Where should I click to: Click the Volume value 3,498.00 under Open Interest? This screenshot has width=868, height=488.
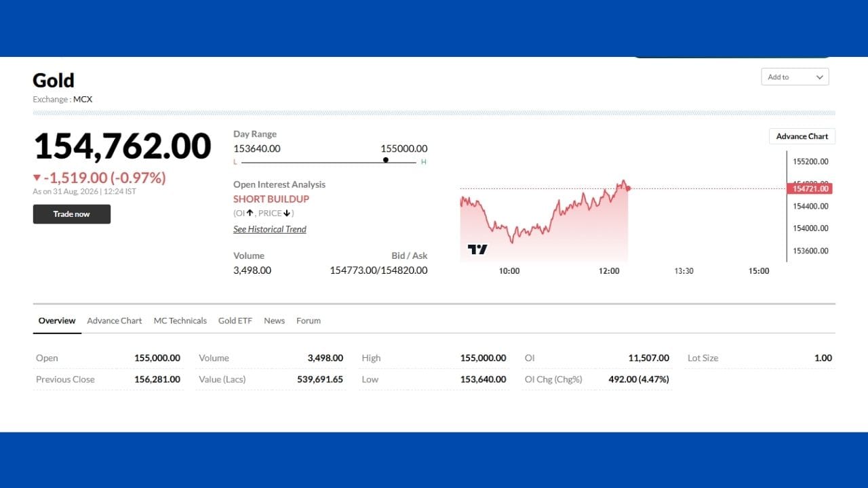(x=252, y=270)
